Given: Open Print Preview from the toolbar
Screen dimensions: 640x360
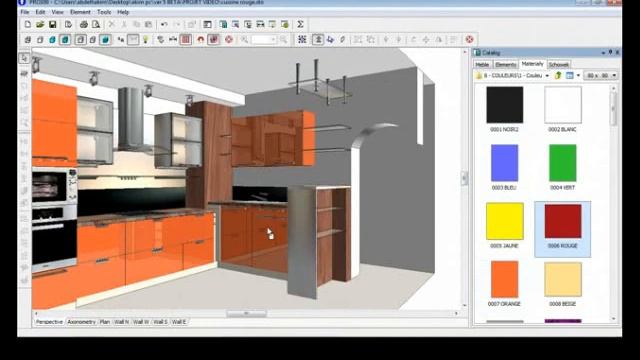Looking at the screenshot, I should (96, 24).
